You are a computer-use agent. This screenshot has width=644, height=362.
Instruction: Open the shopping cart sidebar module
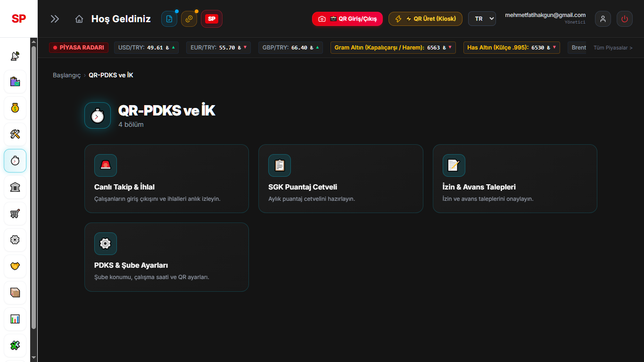pos(15,214)
